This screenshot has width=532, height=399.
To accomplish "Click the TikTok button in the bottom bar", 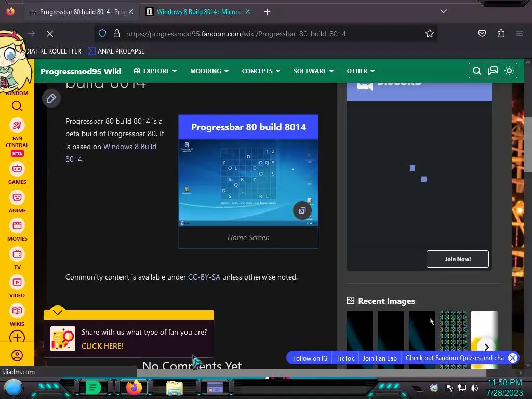I will coord(345,358).
